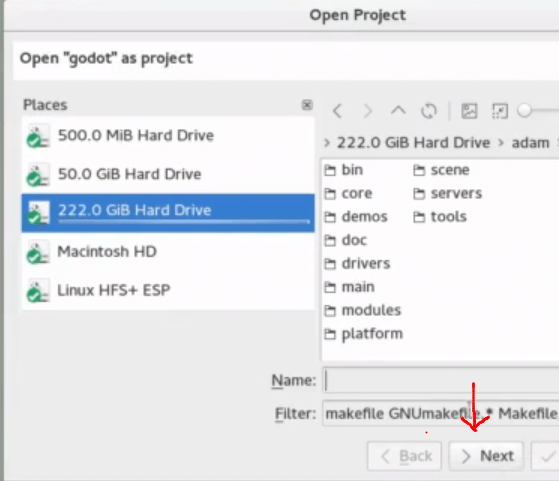The width and height of the screenshot is (559, 481).
Task: Go forward with the right arrow navigation icon
Action: (368, 111)
